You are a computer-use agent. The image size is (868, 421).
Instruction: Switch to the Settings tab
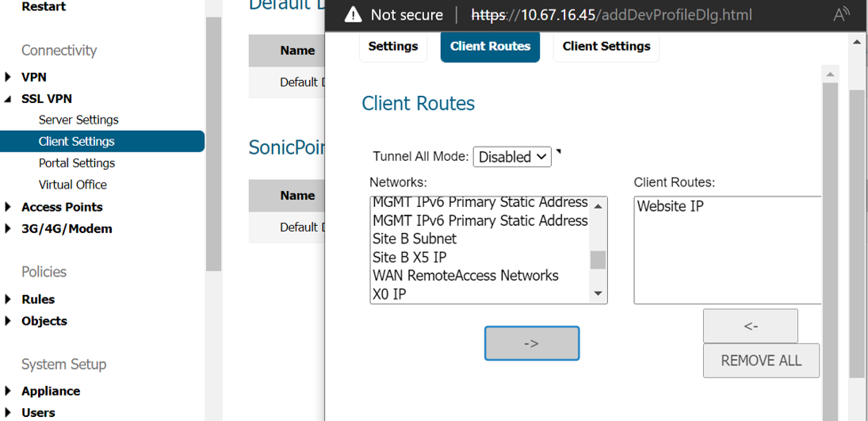point(392,47)
